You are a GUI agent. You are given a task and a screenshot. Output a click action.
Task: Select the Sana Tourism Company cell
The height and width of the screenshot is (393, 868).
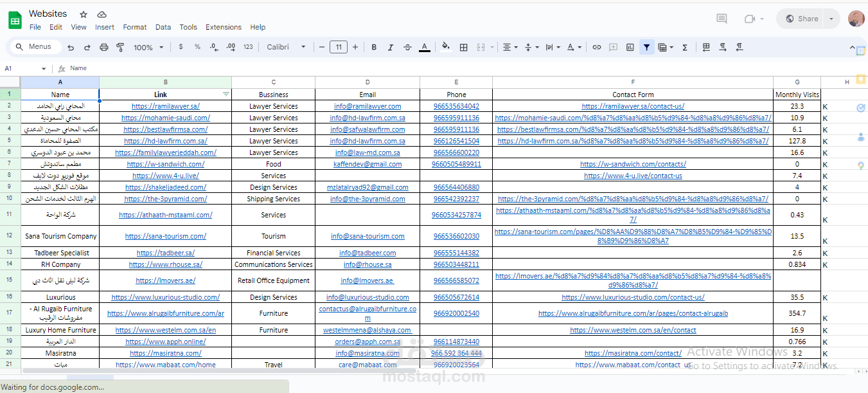click(x=60, y=236)
